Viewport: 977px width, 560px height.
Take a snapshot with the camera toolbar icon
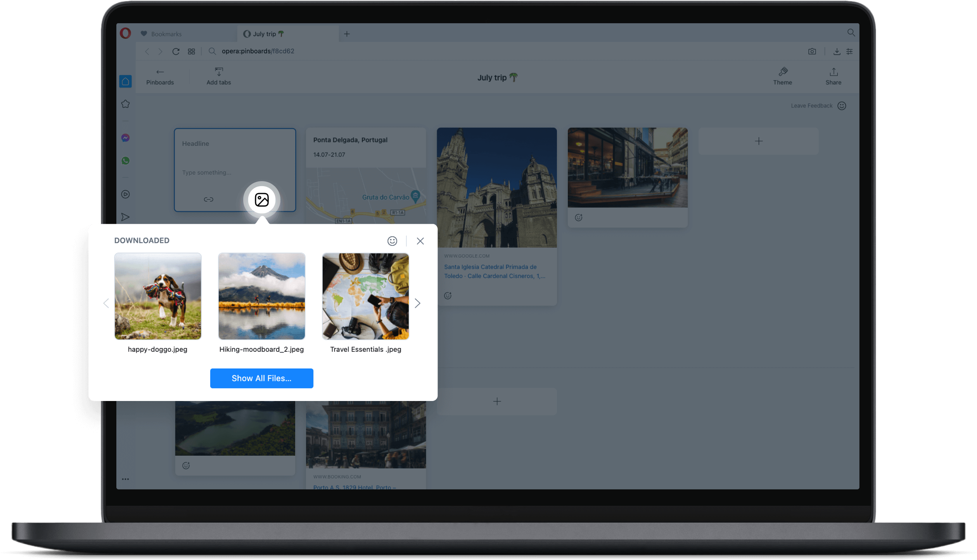(812, 51)
